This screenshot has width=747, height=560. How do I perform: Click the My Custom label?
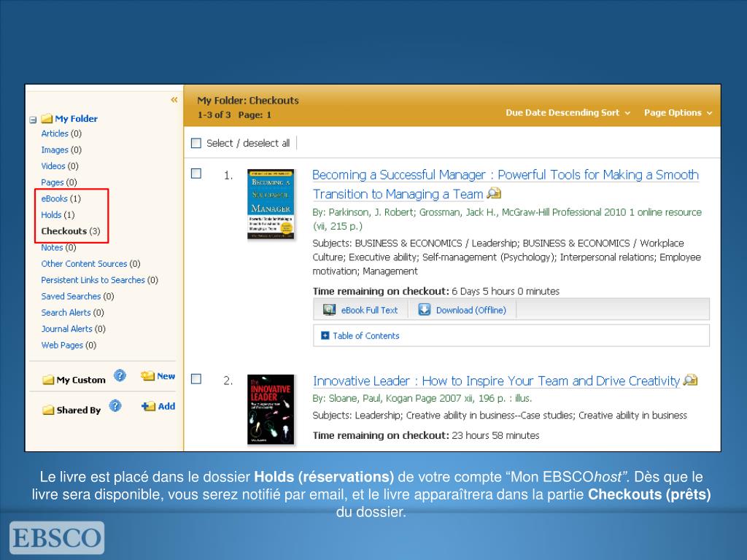81,380
